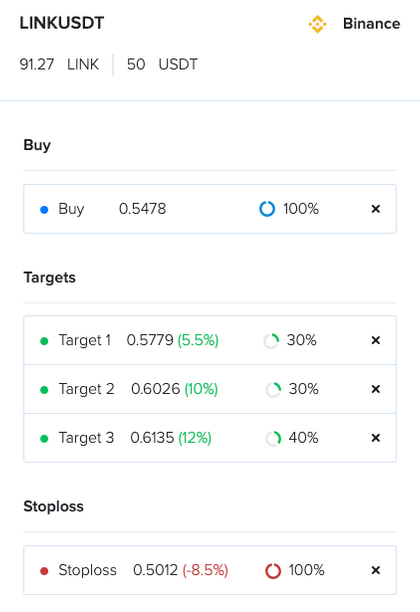The width and height of the screenshot is (420, 612).
Task: Select the green dot beside Target 1
Action: coord(44,341)
